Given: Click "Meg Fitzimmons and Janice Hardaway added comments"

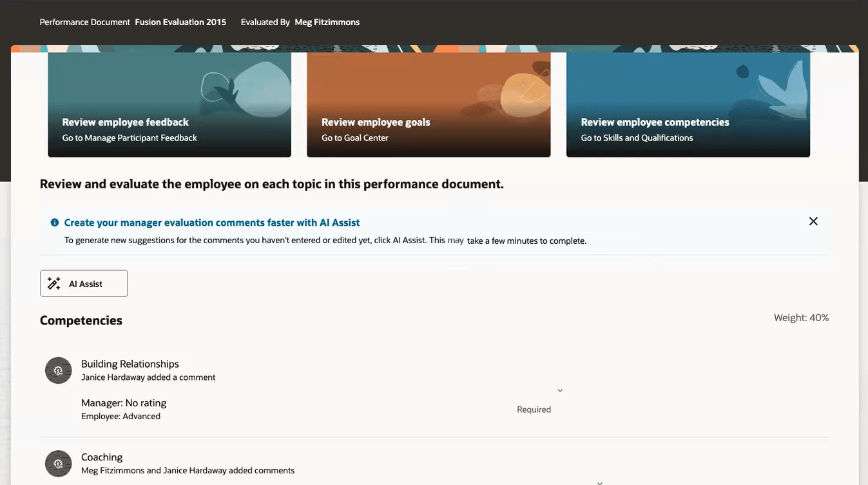Looking at the screenshot, I should (188, 471).
